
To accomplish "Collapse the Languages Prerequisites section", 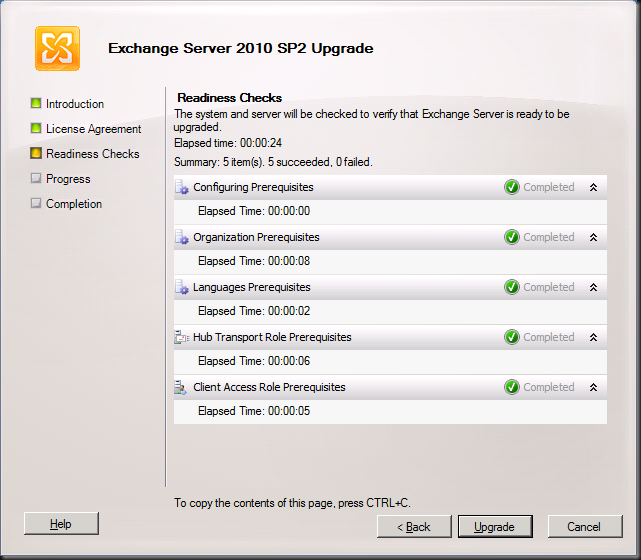I will 594,287.
